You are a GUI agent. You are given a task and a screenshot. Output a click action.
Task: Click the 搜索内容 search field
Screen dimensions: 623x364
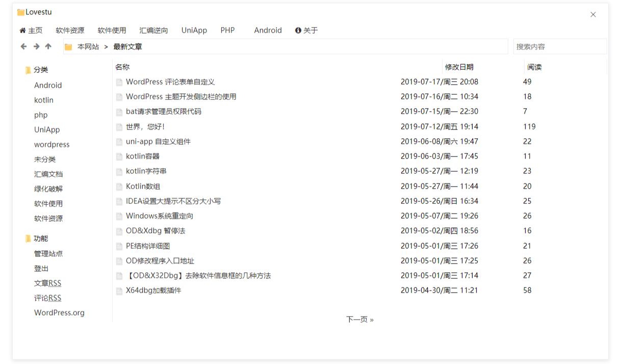559,46
